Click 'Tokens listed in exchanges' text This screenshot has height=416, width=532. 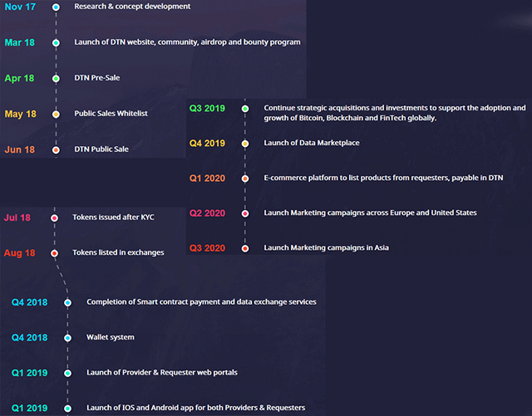(x=118, y=252)
